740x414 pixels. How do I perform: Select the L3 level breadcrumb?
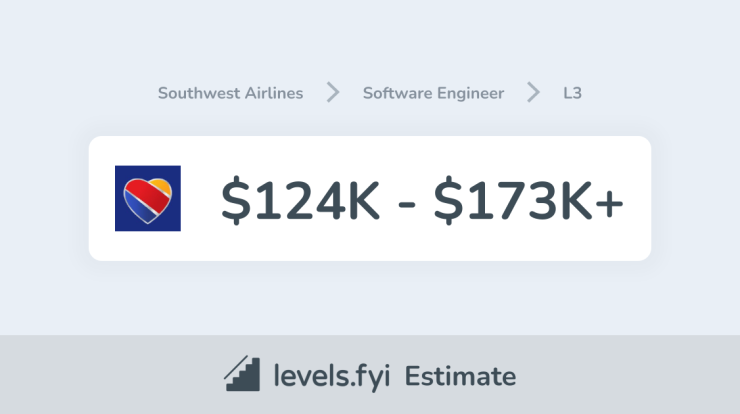pos(572,93)
